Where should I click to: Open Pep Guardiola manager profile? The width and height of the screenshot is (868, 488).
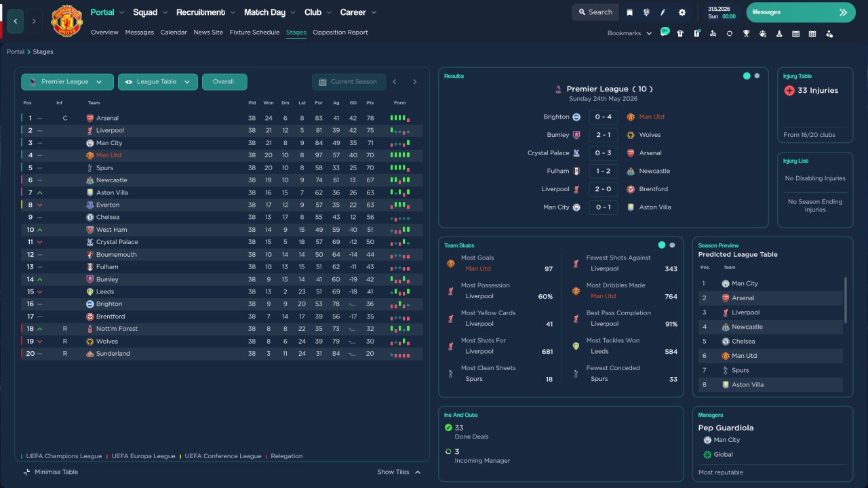tap(726, 428)
